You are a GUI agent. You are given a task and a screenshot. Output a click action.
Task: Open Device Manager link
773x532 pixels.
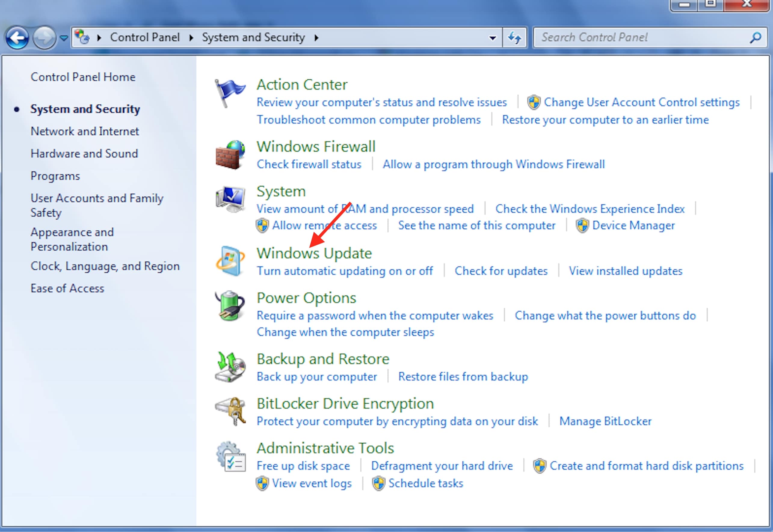[x=633, y=226]
